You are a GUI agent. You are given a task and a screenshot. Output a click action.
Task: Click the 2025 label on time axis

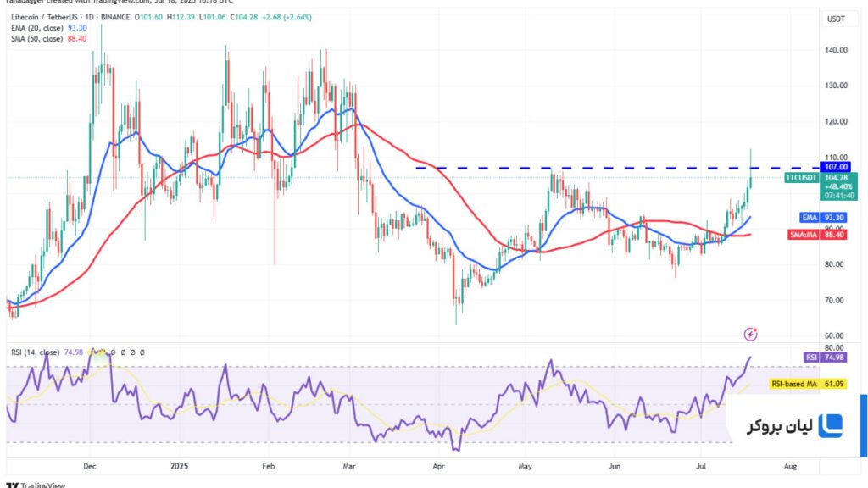click(x=180, y=466)
